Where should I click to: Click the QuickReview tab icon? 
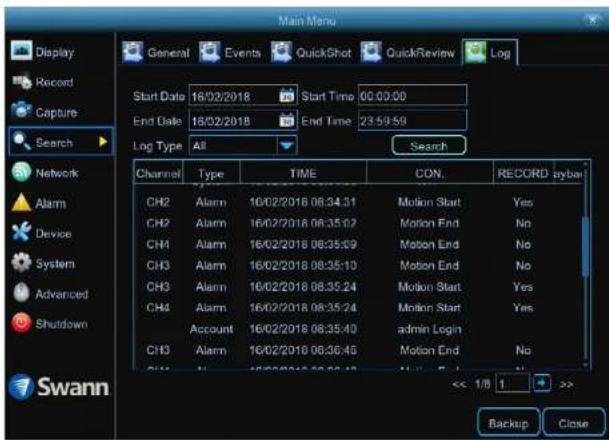tap(371, 52)
